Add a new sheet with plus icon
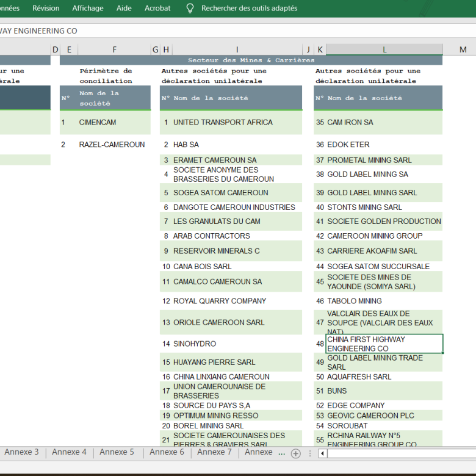Viewport: 476px width, 476px height. [296, 453]
